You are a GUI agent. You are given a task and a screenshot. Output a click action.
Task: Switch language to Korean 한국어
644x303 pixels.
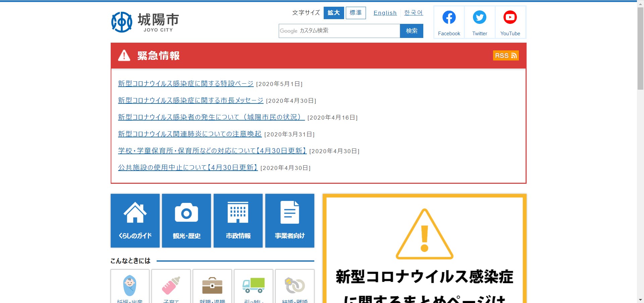click(x=414, y=13)
